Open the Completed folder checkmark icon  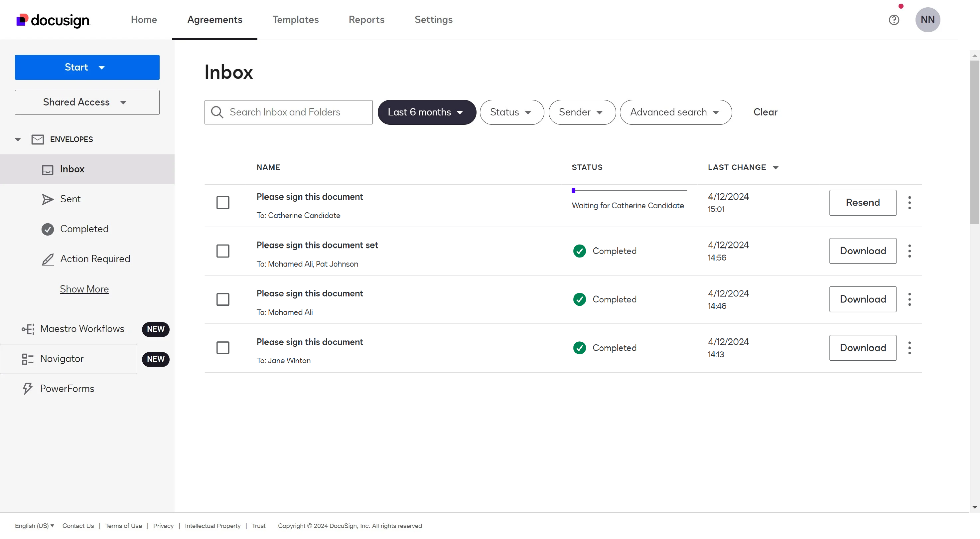click(x=47, y=229)
